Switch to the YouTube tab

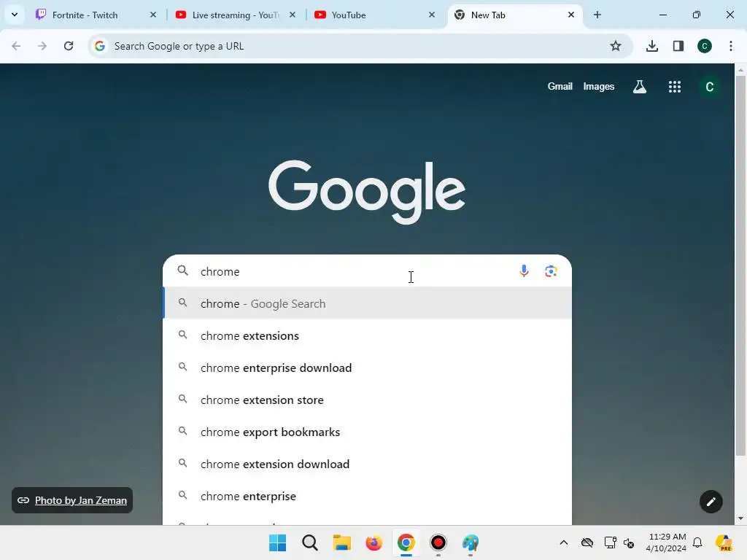[374, 15]
